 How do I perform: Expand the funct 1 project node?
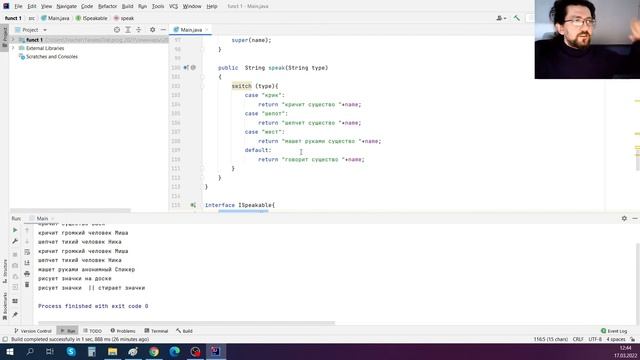click(x=13, y=40)
